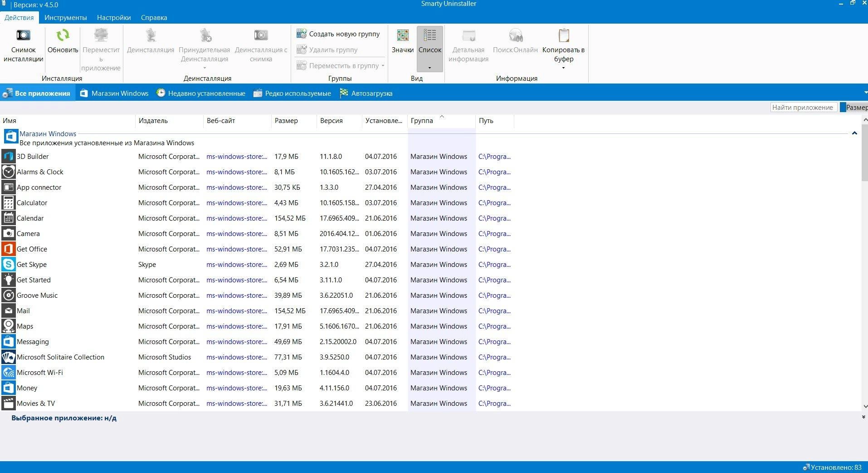
Task: Click Microsoft Solitaire Collection icon
Action: pos(9,357)
